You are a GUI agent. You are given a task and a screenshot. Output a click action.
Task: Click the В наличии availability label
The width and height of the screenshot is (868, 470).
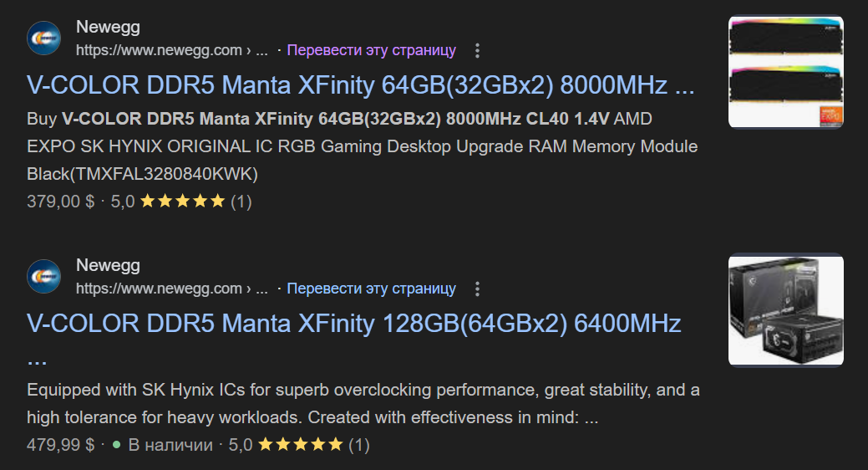pyautogui.click(x=170, y=445)
